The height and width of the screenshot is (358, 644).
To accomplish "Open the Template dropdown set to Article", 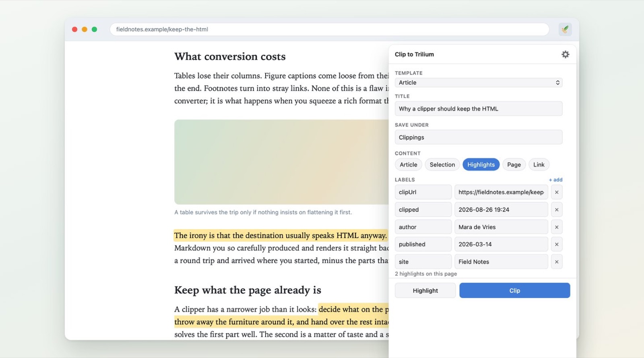I will pyautogui.click(x=479, y=83).
